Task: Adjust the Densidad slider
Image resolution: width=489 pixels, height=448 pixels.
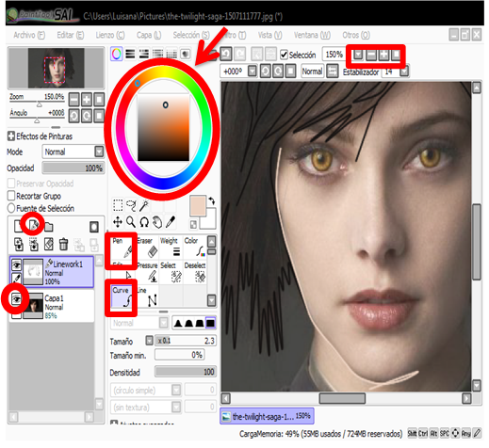Action: point(185,372)
